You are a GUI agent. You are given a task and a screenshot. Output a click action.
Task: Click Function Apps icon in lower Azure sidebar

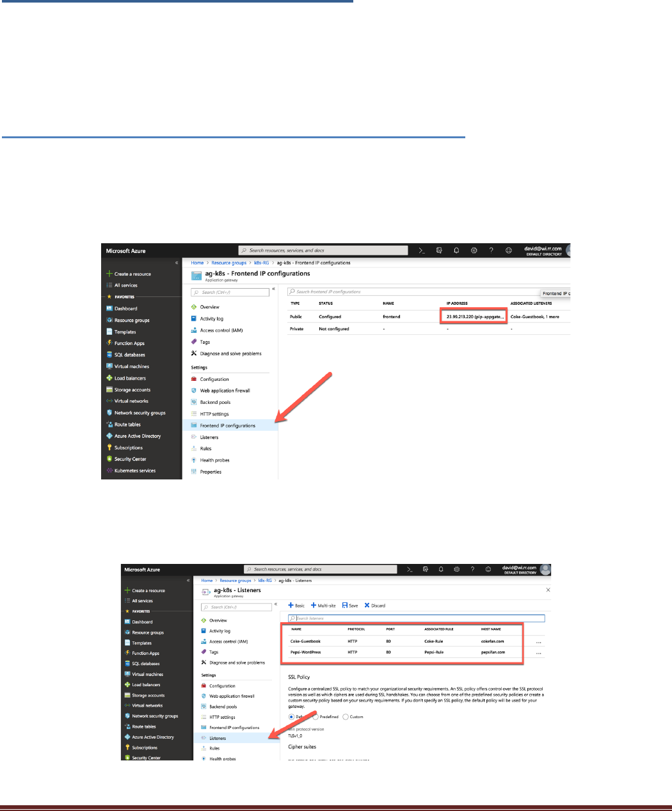click(x=127, y=653)
